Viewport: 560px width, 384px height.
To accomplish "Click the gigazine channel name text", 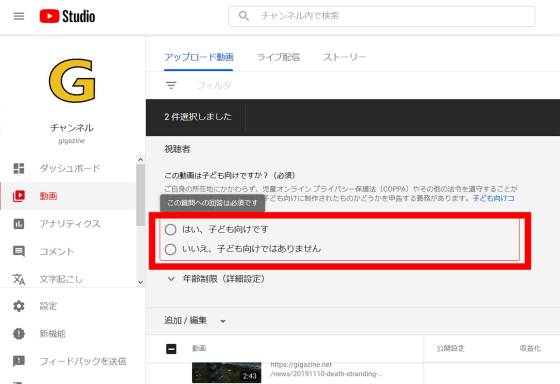I will pos(72,141).
